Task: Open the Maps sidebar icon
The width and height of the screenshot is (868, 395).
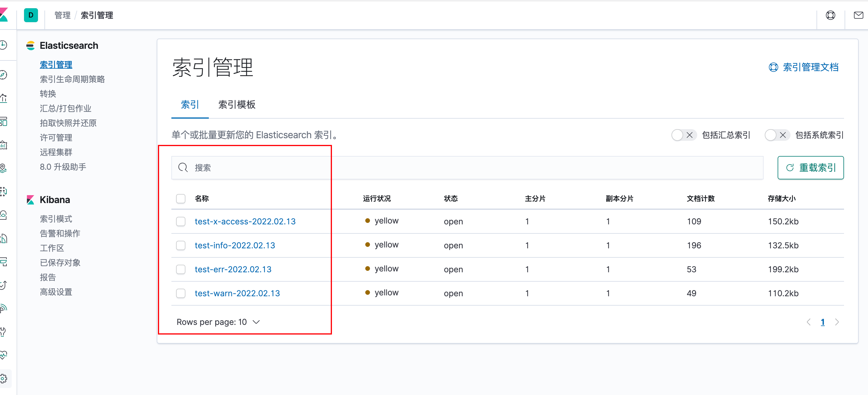Action: pos(4,168)
